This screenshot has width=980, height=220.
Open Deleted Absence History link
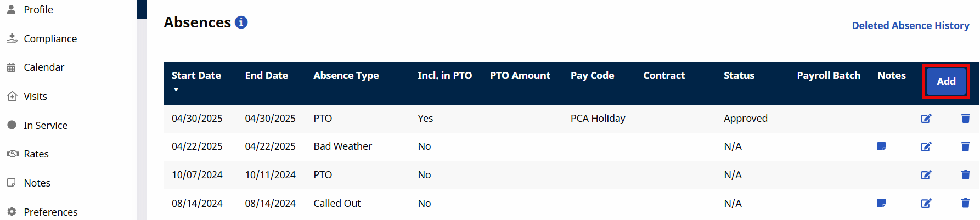tap(910, 26)
